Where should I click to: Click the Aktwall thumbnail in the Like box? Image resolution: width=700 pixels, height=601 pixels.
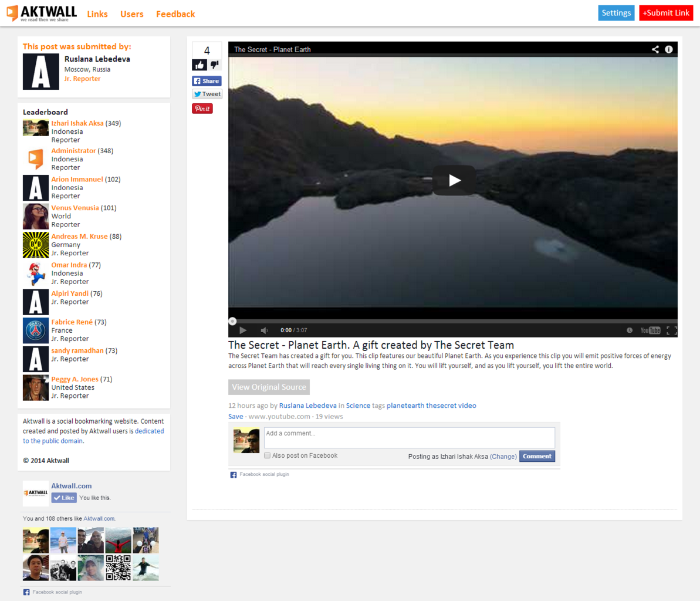(x=36, y=493)
